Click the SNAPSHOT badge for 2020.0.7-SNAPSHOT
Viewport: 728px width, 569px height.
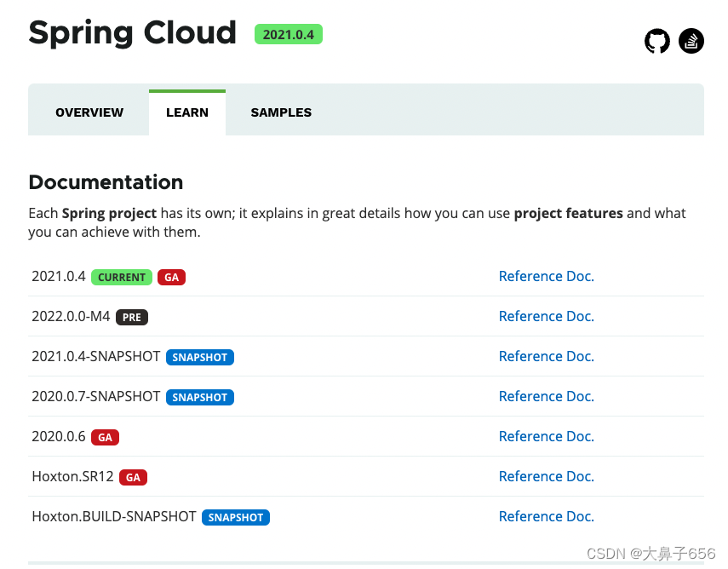199,397
